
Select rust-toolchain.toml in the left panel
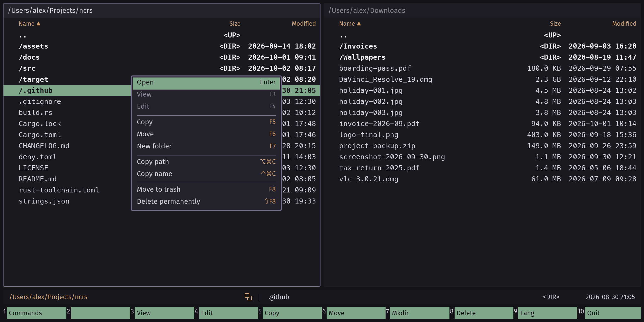tap(67, 190)
